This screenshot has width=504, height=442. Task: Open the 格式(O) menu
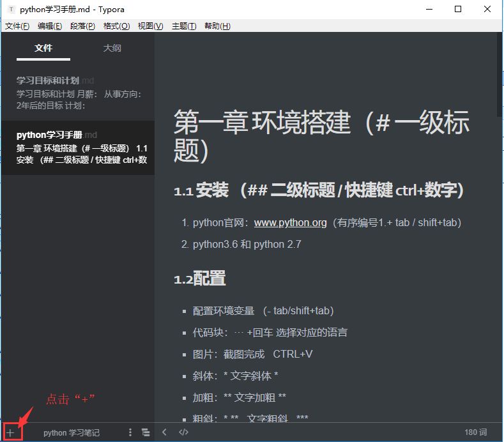click(x=116, y=26)
